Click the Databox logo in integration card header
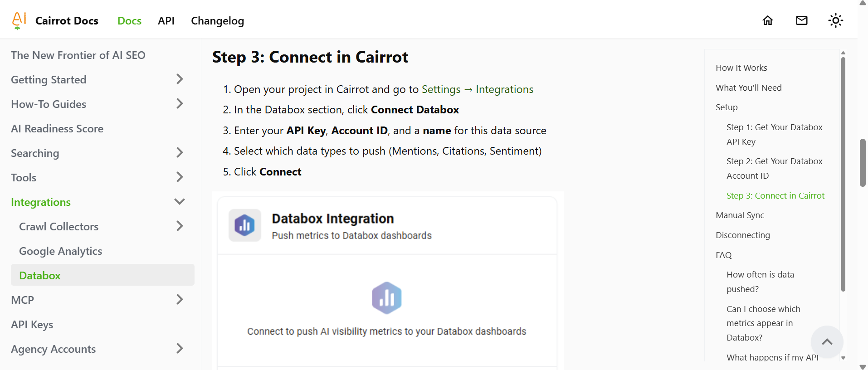Image resolution: width=868 pixels, height=370 pixels. (x=245, y=225)
